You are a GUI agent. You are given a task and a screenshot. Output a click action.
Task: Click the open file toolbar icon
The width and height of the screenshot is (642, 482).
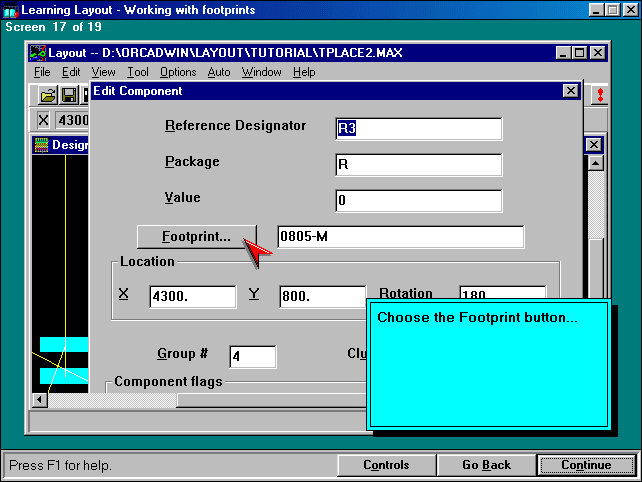(47, 95)
